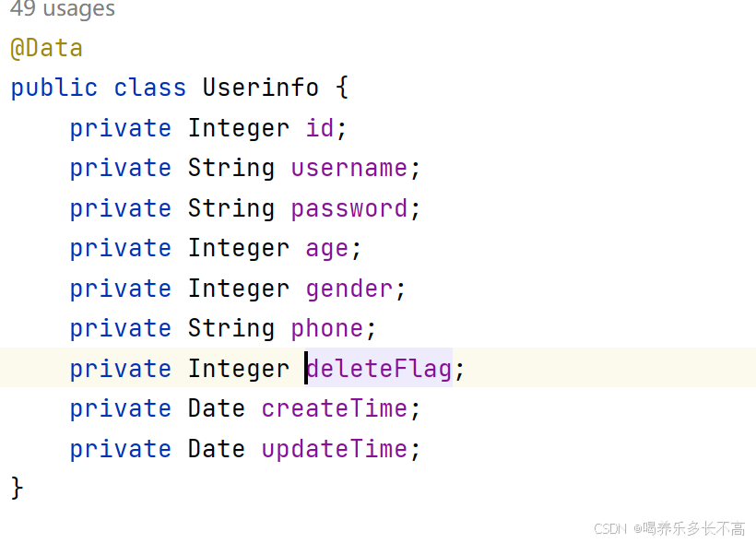This screenshot has height=543, width=756.
Task: Click the gender field name
Action: [349, 289]
